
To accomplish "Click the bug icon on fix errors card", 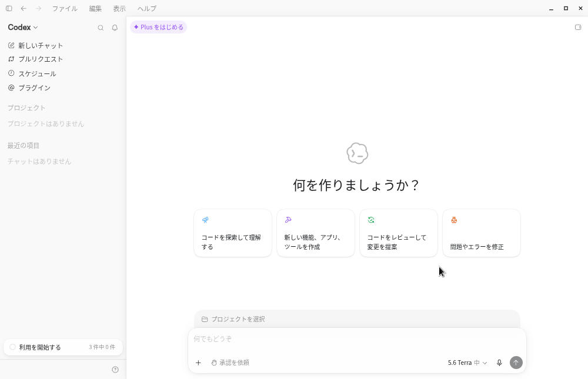I will (x=454, y=220).
